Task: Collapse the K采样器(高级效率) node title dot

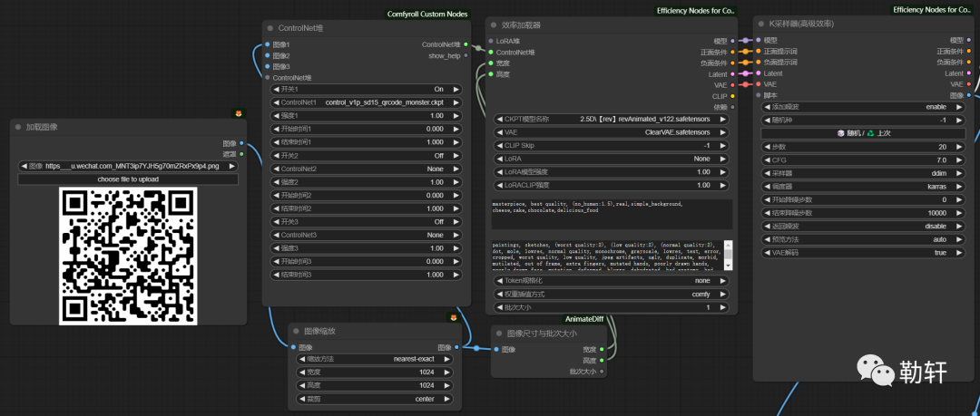Action: (x=760, y=24)
